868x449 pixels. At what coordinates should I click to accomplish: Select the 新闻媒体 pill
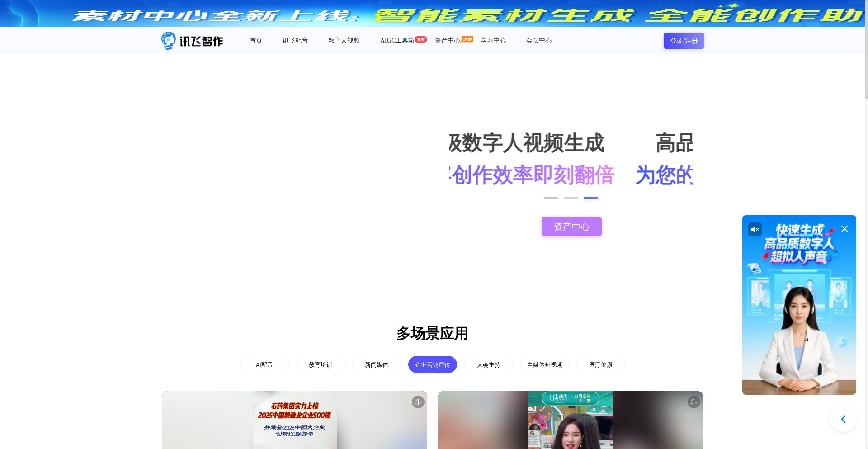pyautogui.click(x=376, y=364)
